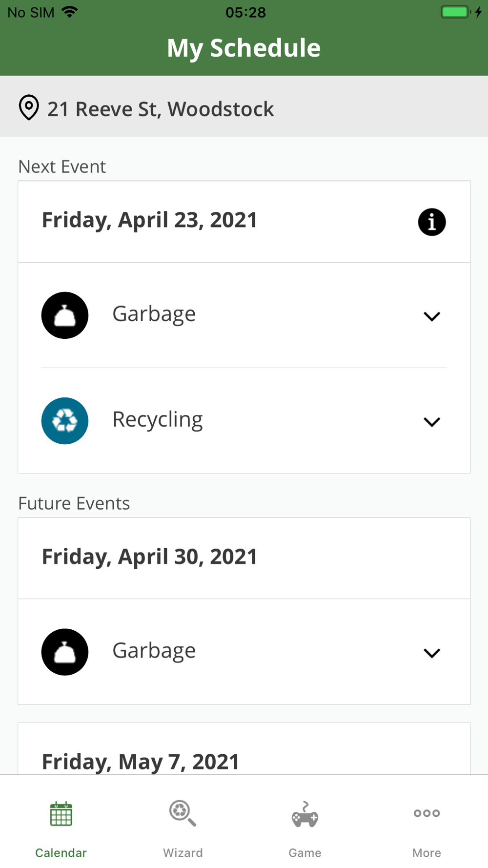Screen dimensions: 488x868
Task: Change address 21 Reeve St, Woodstock
Action: [161, 109]
